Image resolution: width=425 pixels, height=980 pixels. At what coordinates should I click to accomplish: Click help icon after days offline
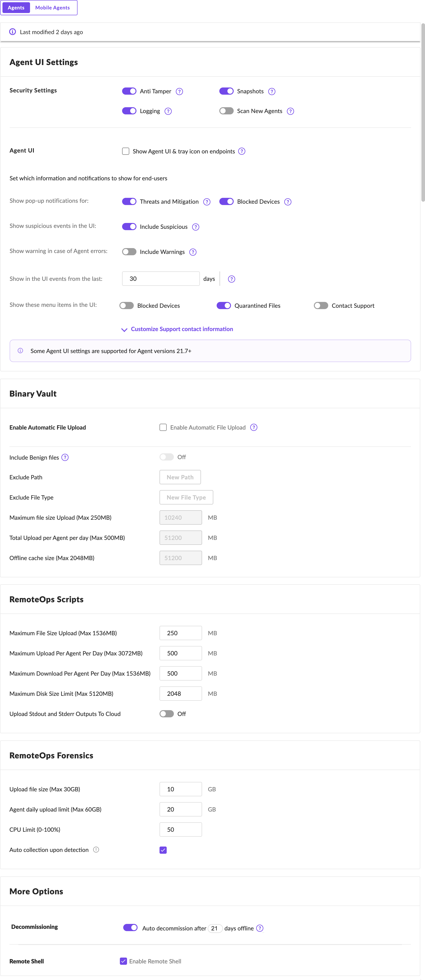(260, 928)
